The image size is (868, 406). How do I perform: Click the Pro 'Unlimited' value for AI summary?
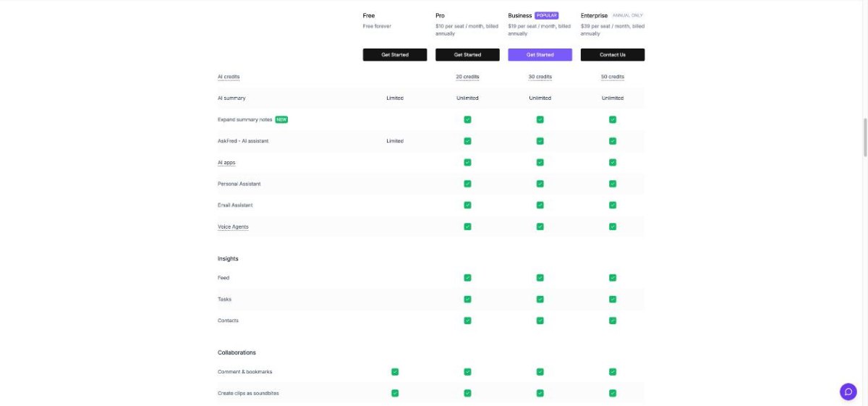(x=467, y=98)
